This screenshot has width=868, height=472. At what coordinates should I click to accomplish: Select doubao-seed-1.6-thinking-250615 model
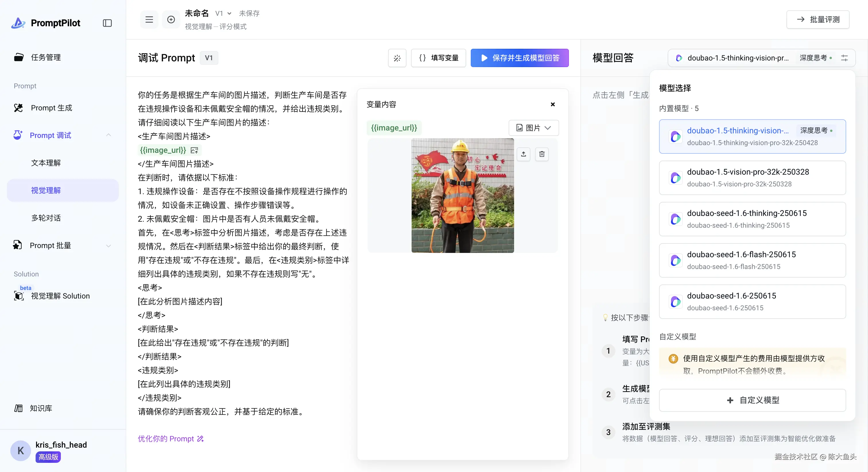point(752,219)
